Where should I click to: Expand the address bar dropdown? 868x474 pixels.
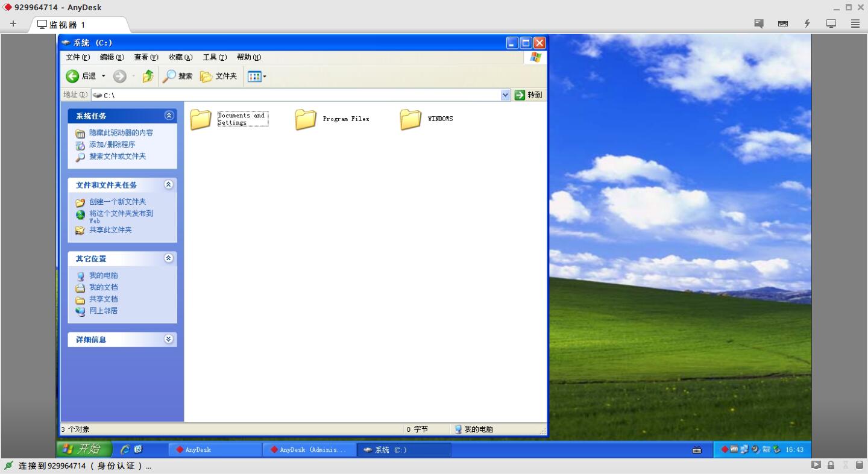(x=505, y=95)
